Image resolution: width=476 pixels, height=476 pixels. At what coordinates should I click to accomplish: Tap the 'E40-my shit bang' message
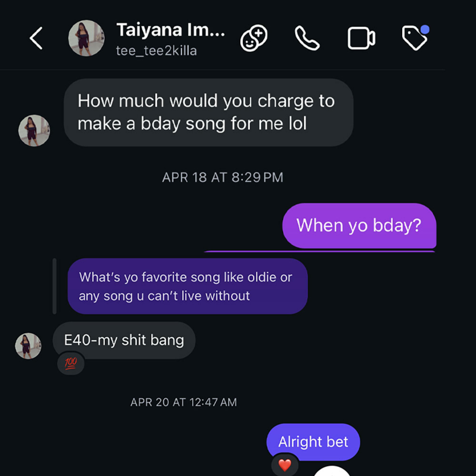tap(124, 340)
